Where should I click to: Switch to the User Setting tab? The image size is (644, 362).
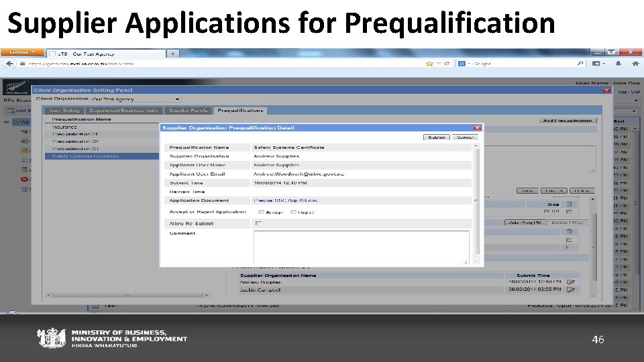[x=64, y=111]
